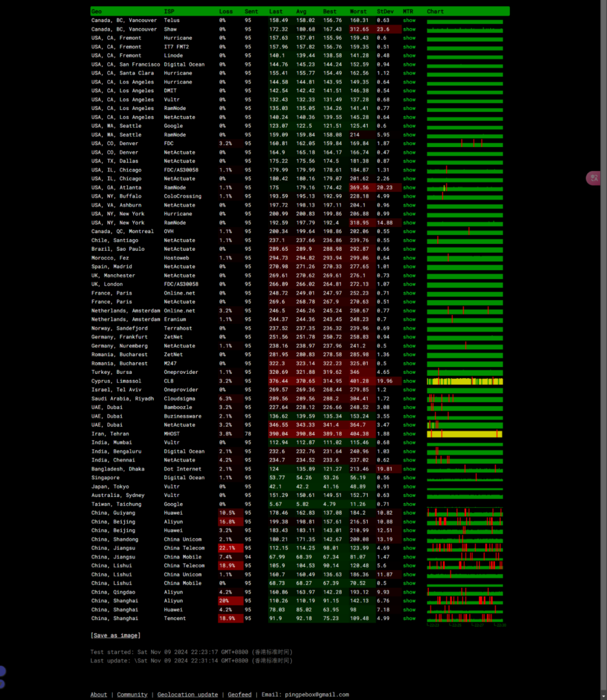
Task: Click the Chart column header
Action: pos(435,12)
